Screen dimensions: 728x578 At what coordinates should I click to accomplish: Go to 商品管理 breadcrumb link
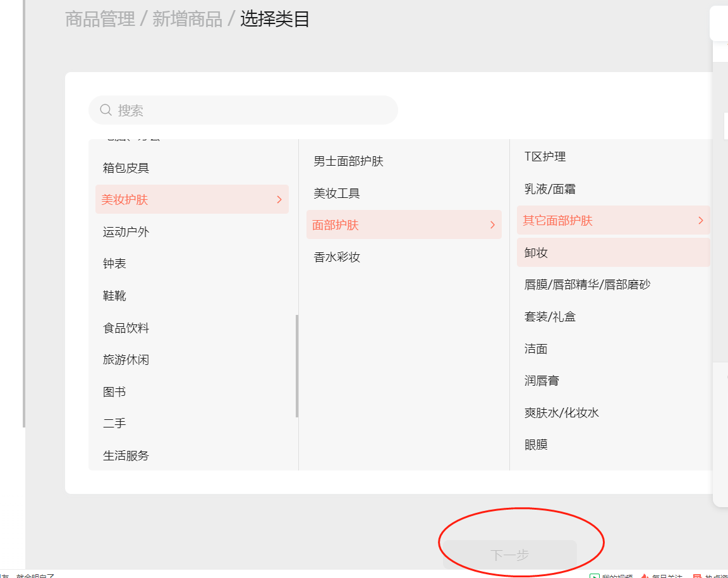(100, 20)
